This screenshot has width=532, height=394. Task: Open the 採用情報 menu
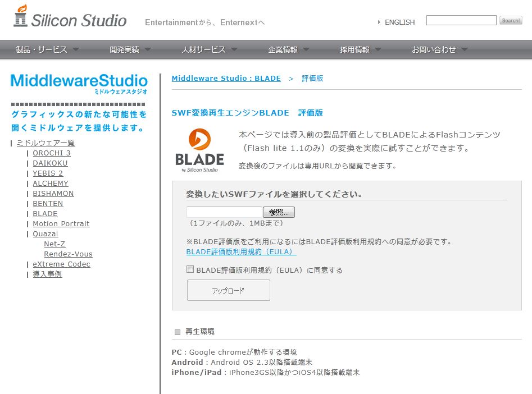tap(354, 49)
